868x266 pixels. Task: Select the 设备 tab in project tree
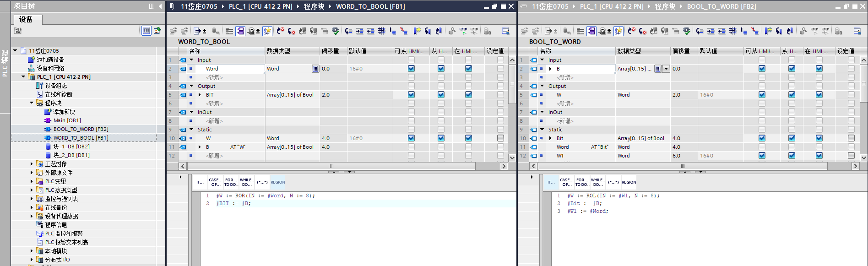coord(26,19)
